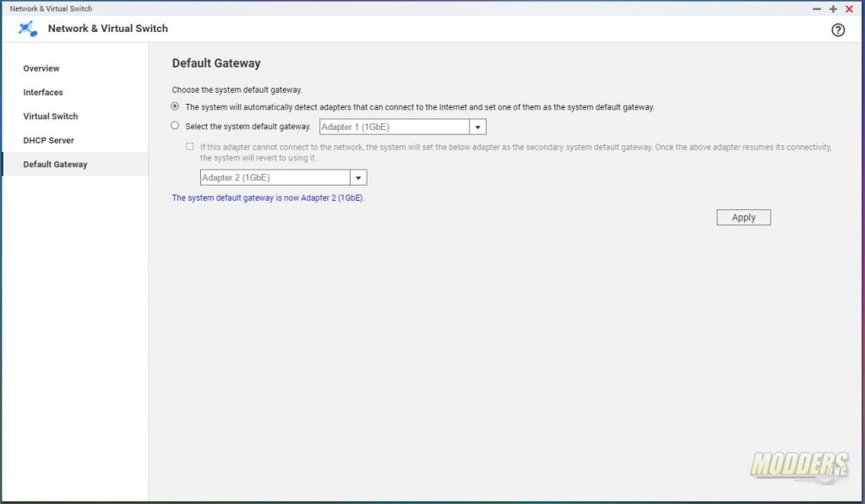Minimize the Network & Virtual Switch window

click(x=817, y=8)
